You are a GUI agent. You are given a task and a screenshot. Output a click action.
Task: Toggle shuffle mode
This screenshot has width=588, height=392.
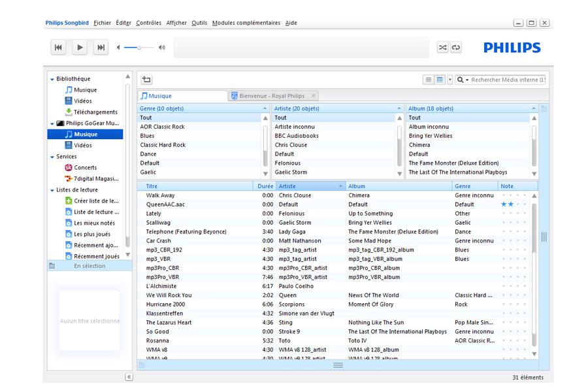(x=442, y=48)
